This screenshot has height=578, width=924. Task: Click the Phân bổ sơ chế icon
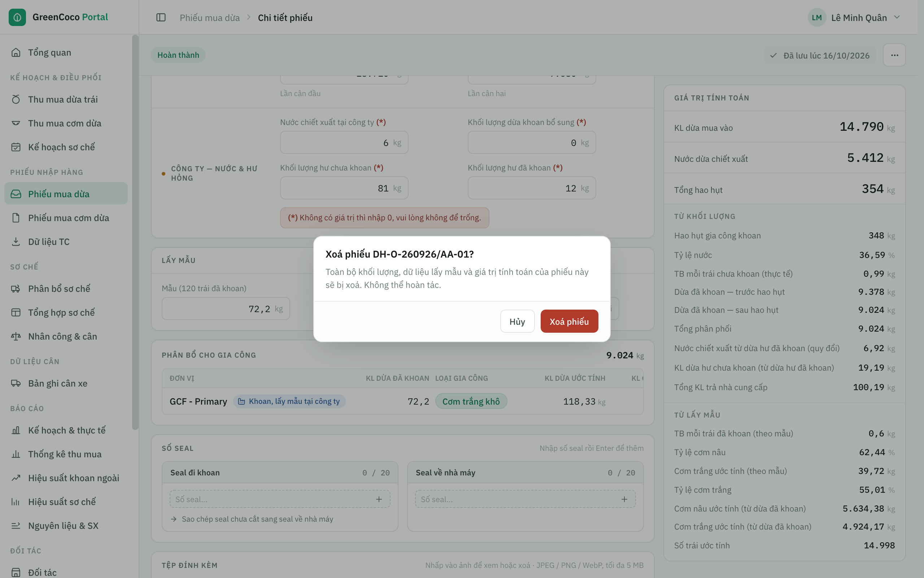click(16, 289)
